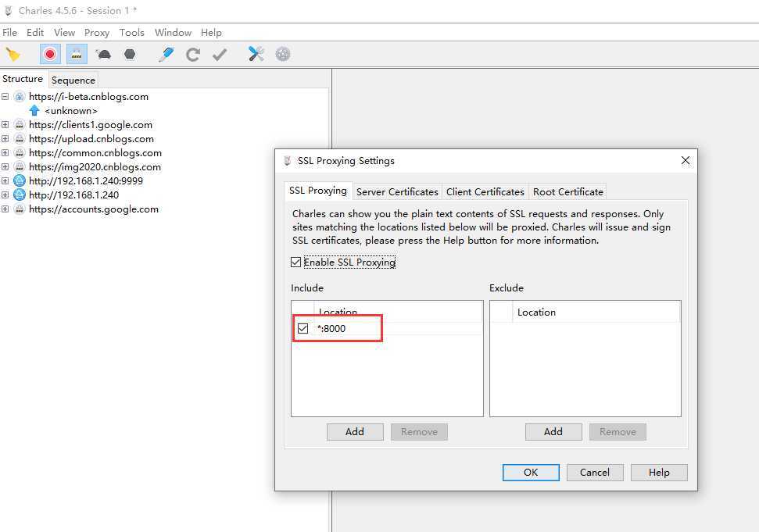Viewport: 759px width, 532px height.
Task: Click the Repeat arrow icon
Action: tap(192, 54)
